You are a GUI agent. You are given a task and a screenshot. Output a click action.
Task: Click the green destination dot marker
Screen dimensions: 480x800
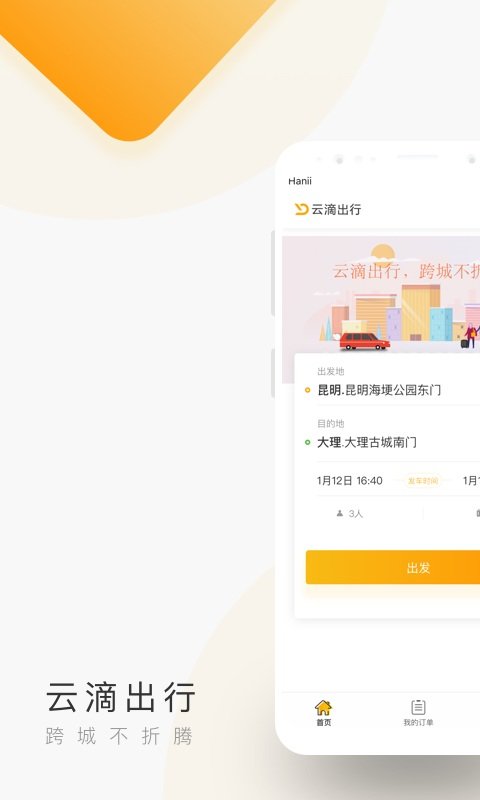(307, 442)
